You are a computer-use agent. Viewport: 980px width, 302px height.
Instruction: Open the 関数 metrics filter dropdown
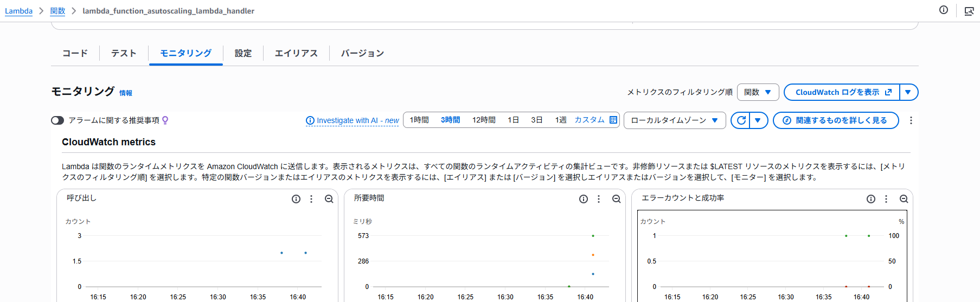(758, 92)
